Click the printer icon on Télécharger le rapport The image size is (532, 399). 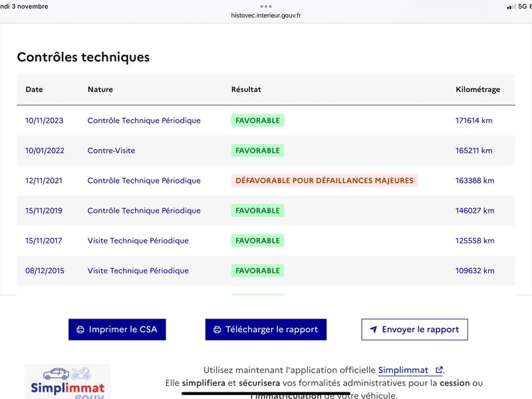click(x=217, y=329)
